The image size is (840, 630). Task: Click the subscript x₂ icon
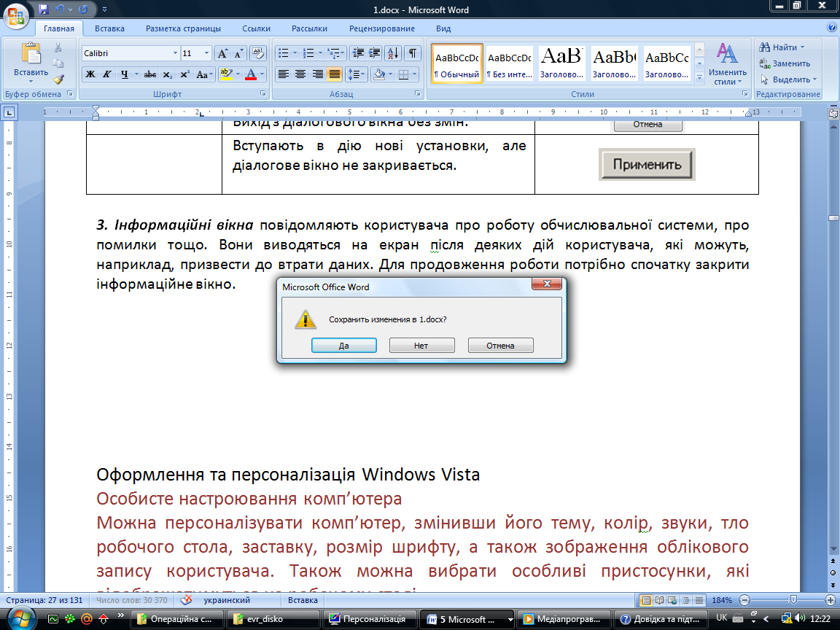tap(168, 74)
